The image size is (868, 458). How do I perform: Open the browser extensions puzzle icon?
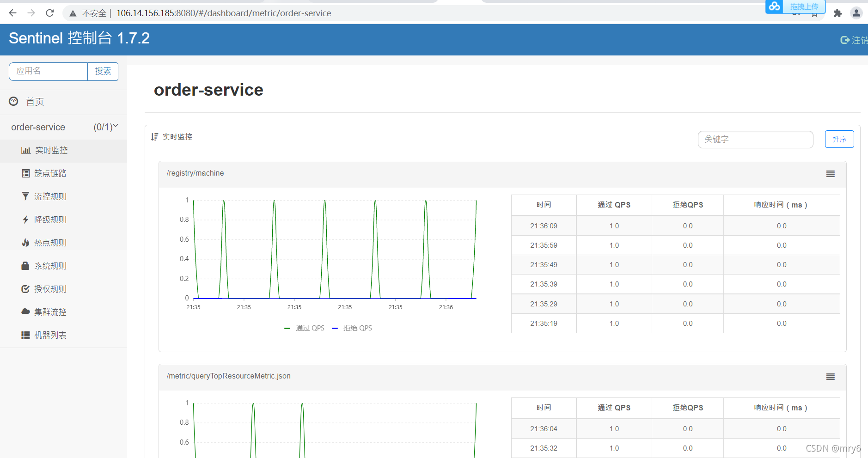pos(837,13)
